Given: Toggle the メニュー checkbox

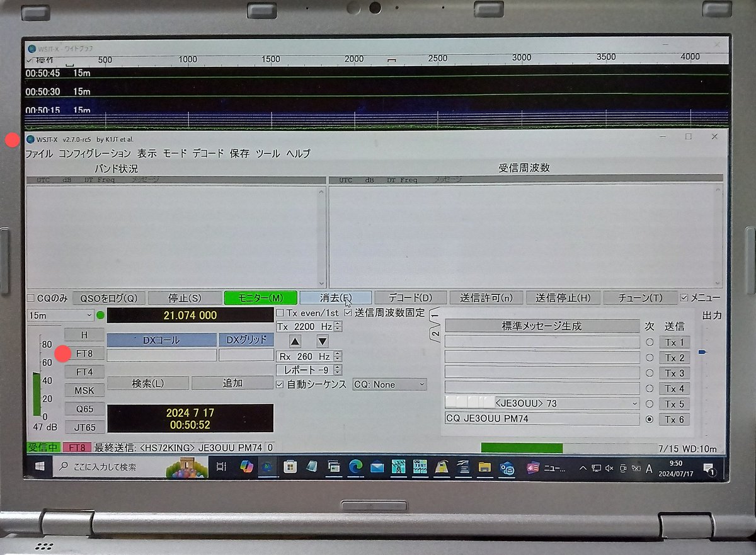Looking at the screenshot, I should [684, 297].
